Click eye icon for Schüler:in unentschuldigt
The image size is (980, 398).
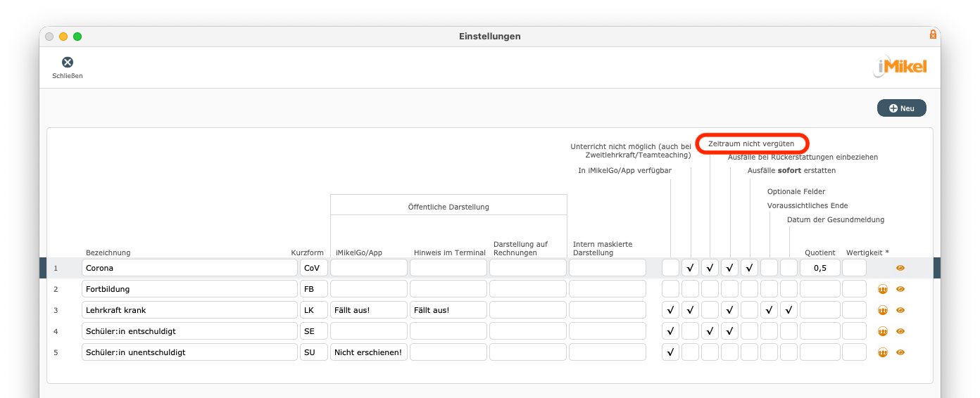pyautogui.click(x=900, y=352)
